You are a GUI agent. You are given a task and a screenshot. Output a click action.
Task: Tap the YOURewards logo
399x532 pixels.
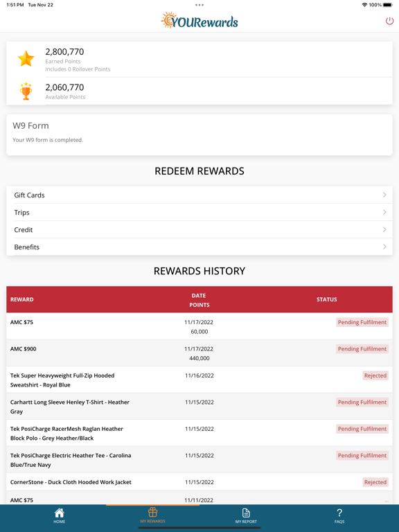tap(199, 20)
